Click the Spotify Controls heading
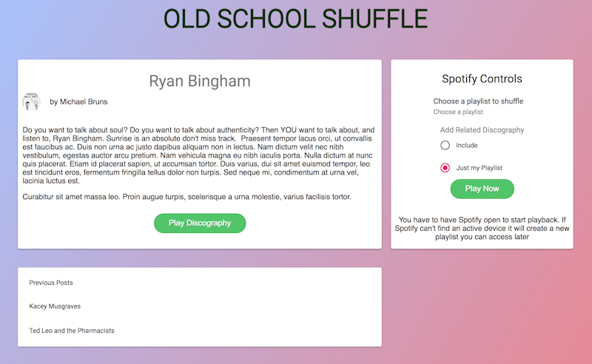Viewport: 592px width, 364px height. [482, 78]
